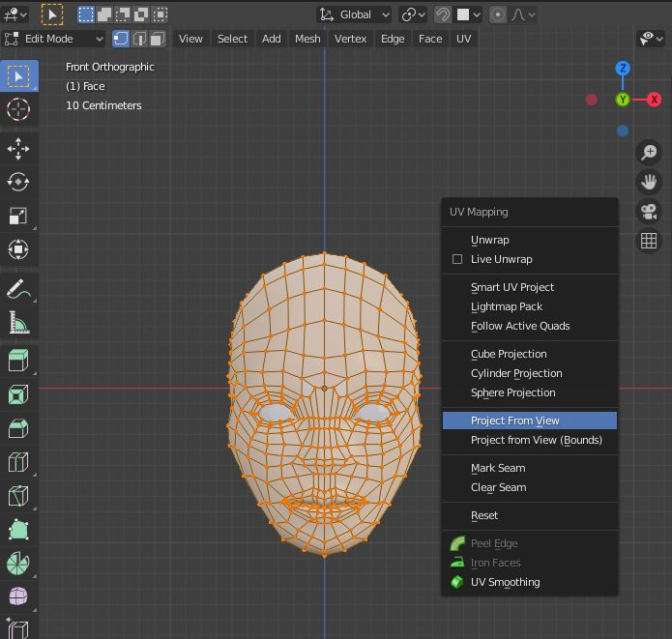Screen dimensions: 672x639
Task: Click the Zoom magnifier viewport icon
Action: 649,152
